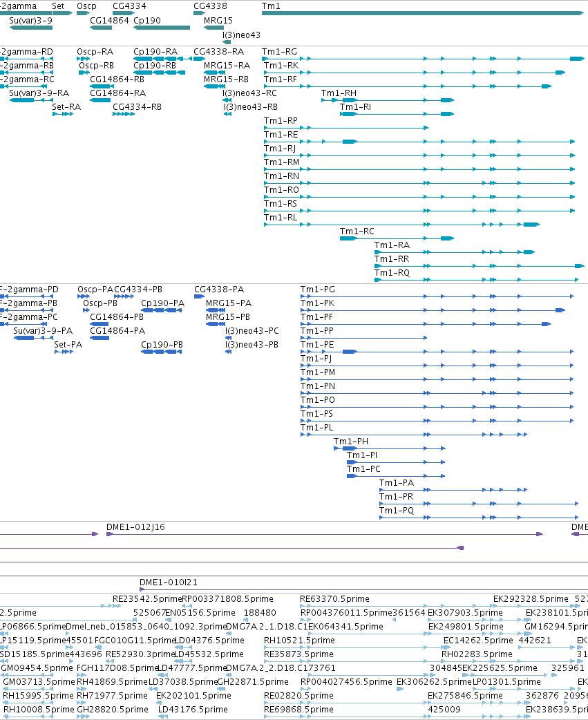Select protein Tm1-PQ label
Screen dimensions: 588x720
click(x=397, y=510)
